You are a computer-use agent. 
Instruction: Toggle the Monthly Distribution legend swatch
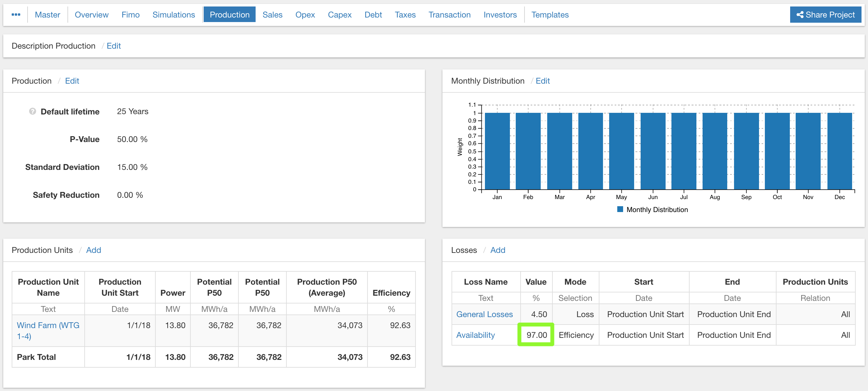[620, 209]
